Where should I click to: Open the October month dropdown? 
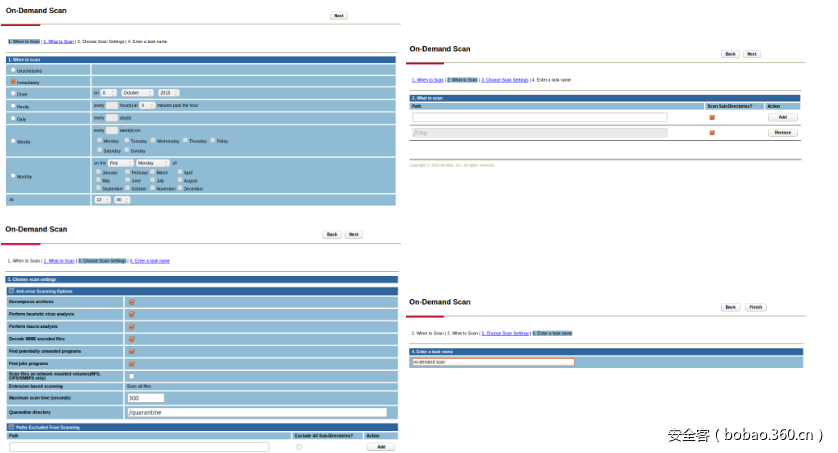tap(138, 93)
